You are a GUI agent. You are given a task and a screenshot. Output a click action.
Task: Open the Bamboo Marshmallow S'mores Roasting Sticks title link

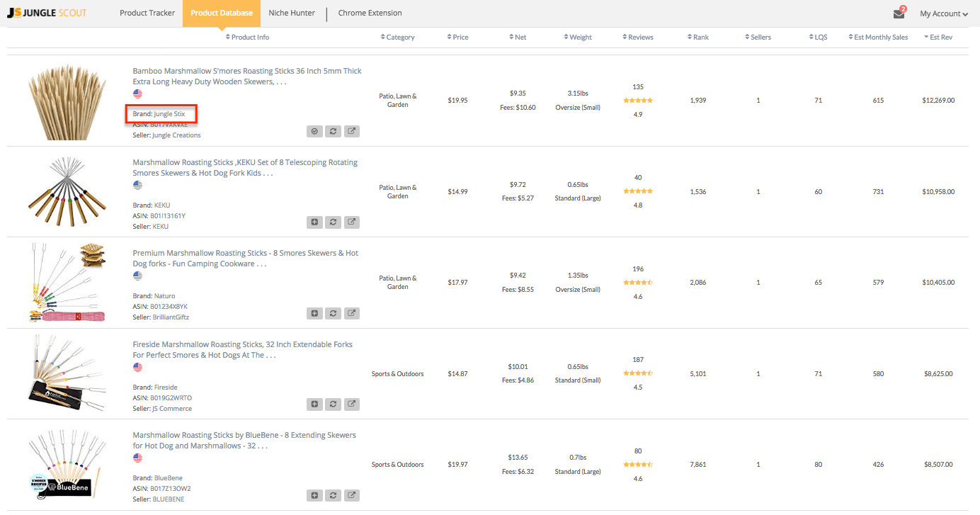(x=247, y=77)
